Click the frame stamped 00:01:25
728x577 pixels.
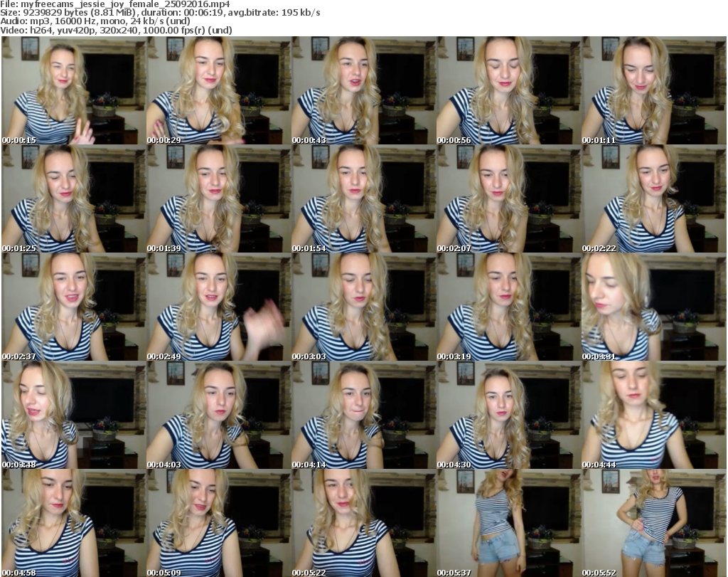coord(74,198)
